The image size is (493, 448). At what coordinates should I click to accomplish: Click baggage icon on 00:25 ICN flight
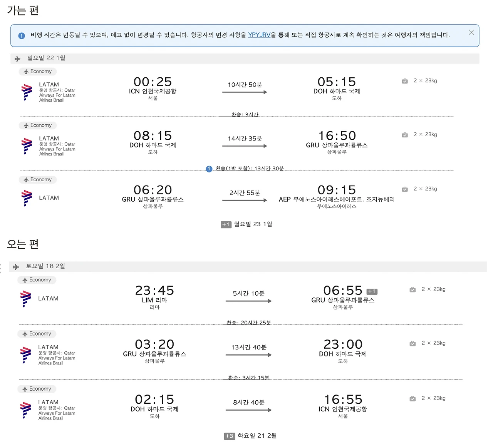(405, 81)
